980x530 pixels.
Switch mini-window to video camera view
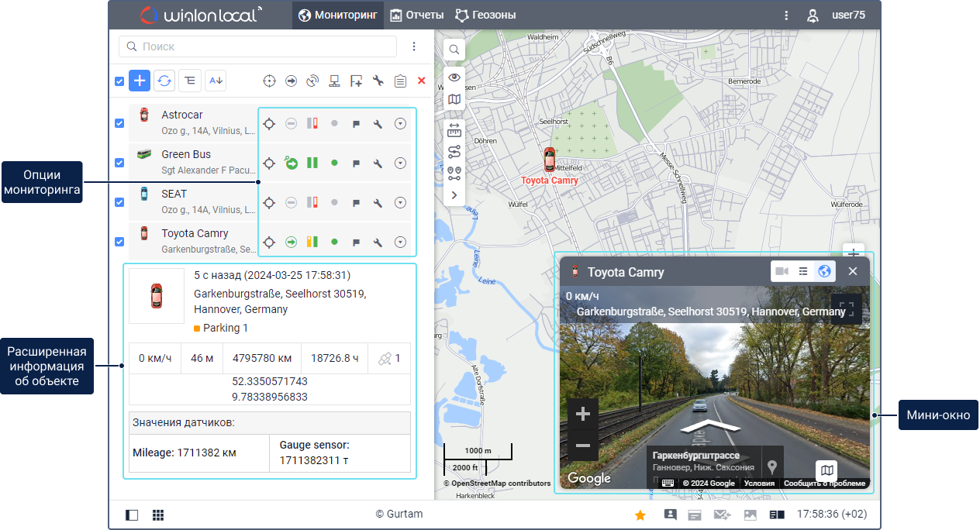click(x=782, y=271)
